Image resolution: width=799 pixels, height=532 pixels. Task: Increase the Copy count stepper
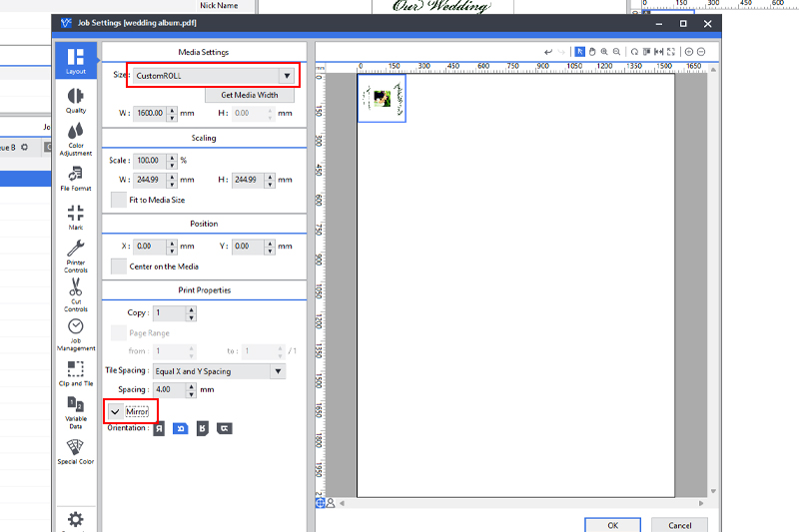191,309
